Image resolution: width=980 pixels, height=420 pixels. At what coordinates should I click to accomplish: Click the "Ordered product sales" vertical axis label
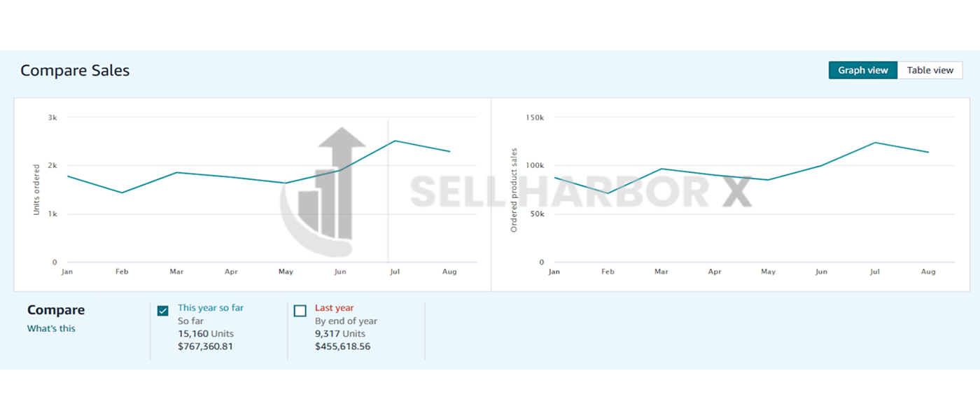click(x=514, y=190)
